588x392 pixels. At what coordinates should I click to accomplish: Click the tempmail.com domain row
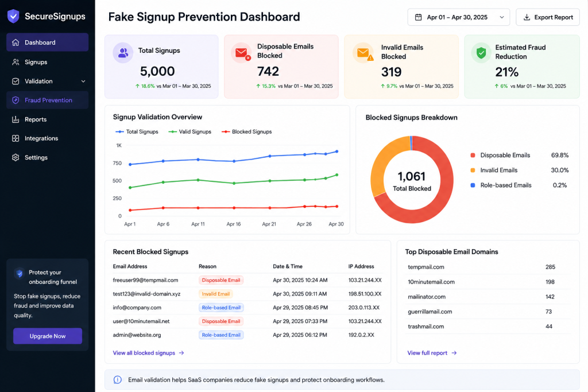[488, 267]
